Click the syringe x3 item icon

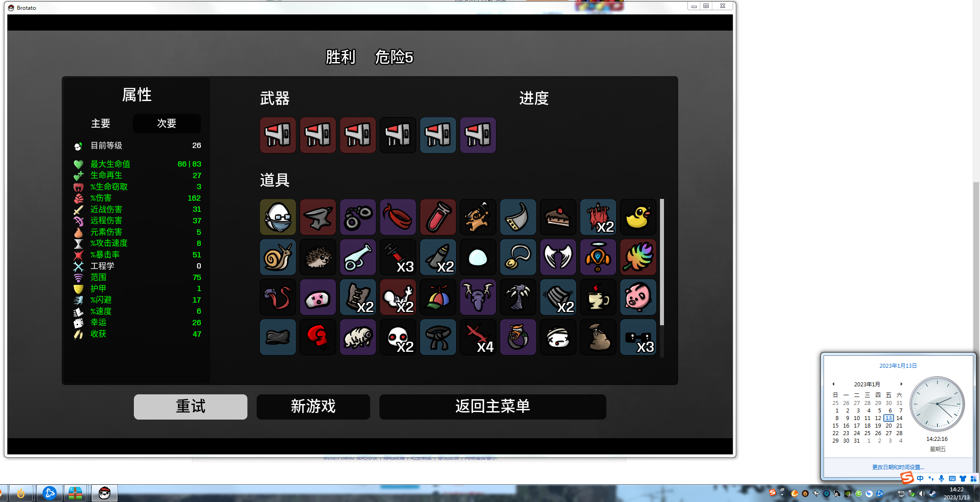(398, 257)
